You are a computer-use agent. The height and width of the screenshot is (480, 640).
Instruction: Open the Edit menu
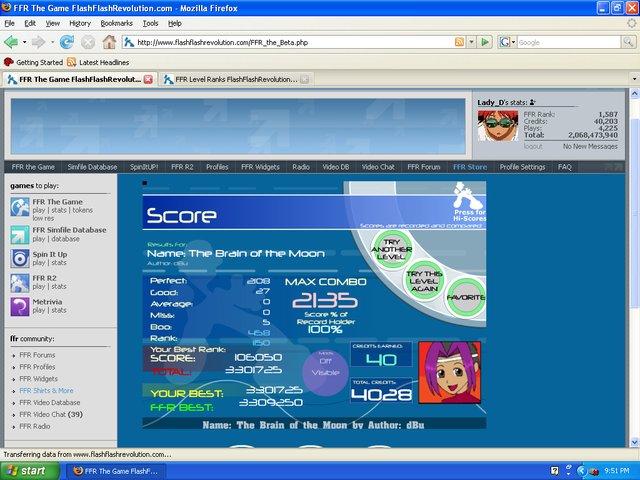tap(30, 24)
